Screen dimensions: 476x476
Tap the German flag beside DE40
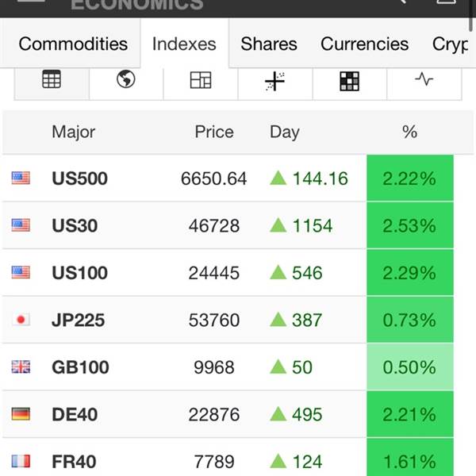click(21, 414)
